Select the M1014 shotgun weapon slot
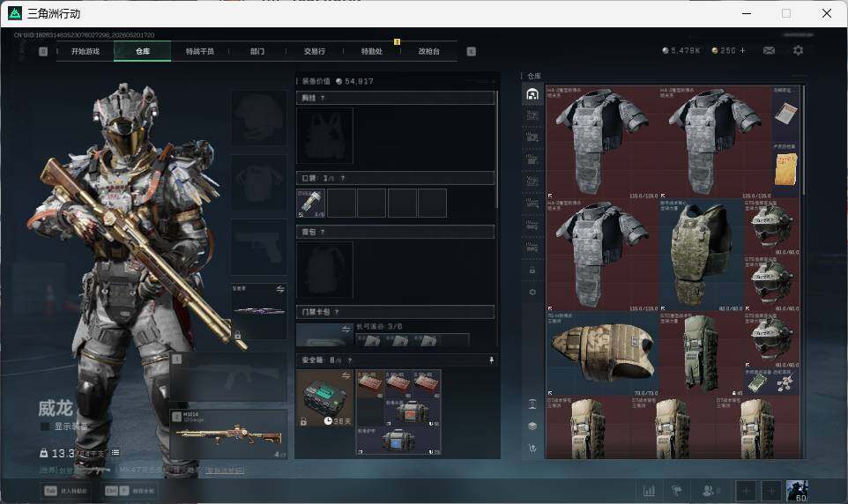The width and height of the screenshot is (848, 504). pos(229,434)
